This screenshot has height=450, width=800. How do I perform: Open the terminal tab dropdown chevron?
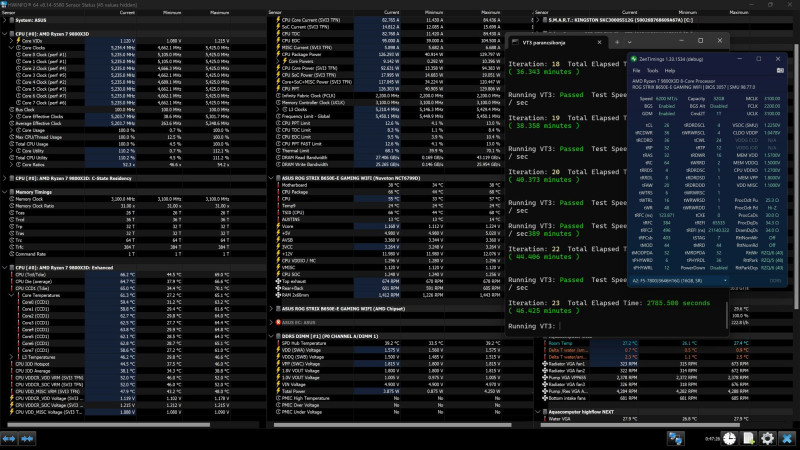point(630,42)
